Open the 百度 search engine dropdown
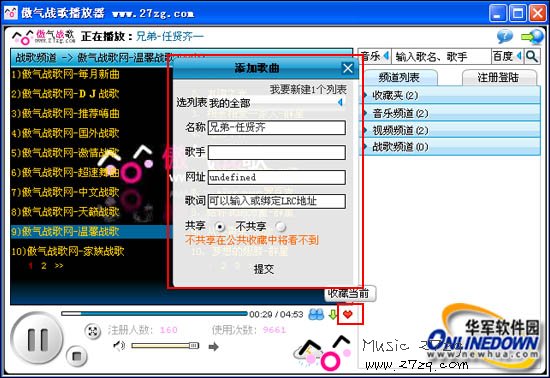The height and width of the screenshot is (378, 550). click(x=507, y=56)
